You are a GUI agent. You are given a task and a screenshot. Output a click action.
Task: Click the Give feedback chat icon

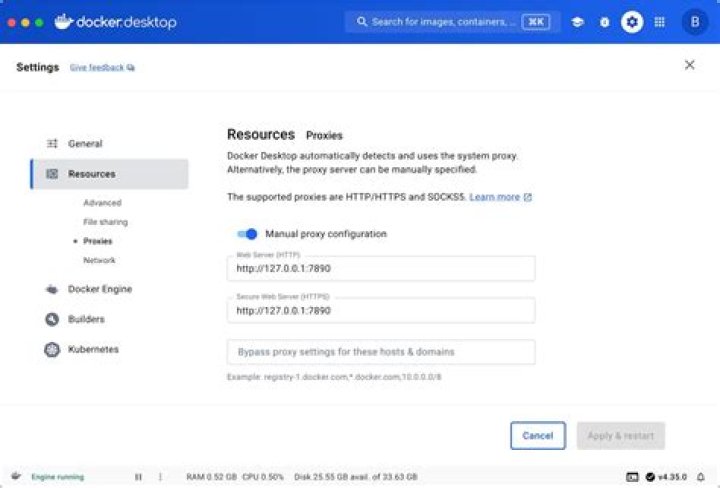[131, 68]
